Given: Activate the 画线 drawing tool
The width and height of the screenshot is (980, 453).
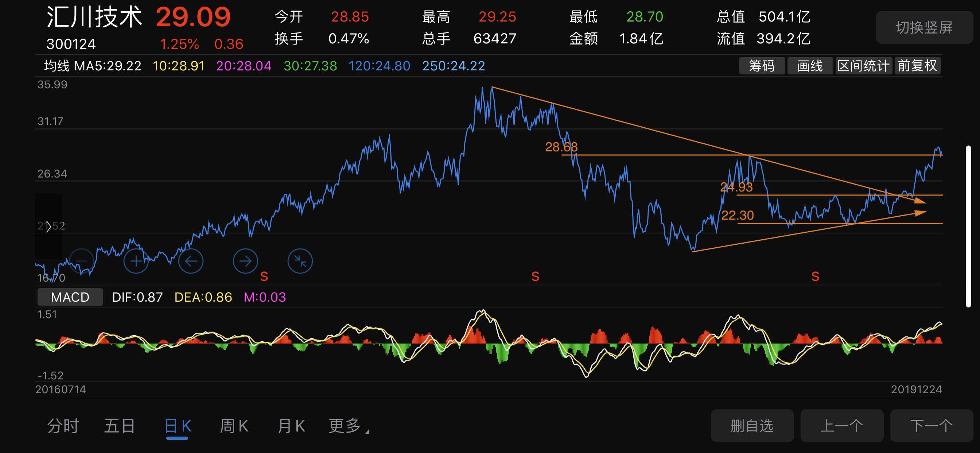Looking at the screenshot, I should click(x=810, y=66).
